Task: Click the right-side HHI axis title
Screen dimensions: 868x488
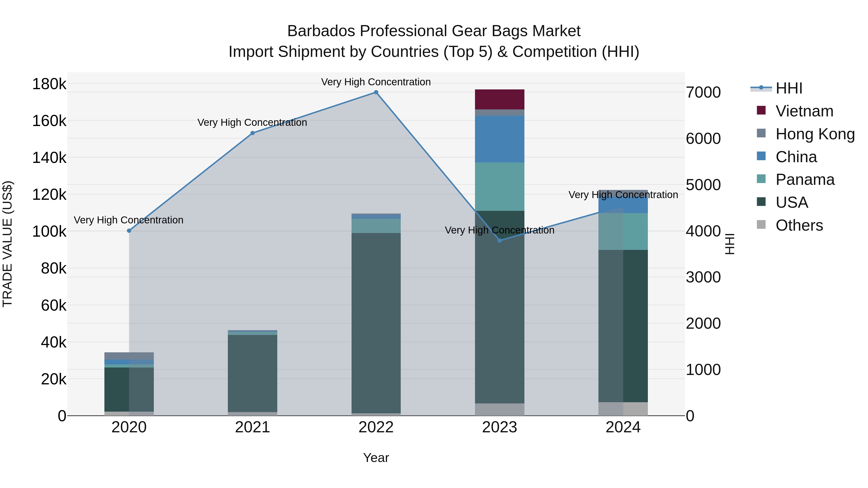Action: coord(730,244)
